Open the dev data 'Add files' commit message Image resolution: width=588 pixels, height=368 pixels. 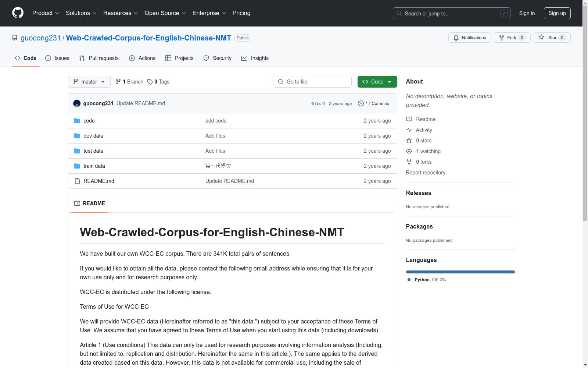coord(215,136)
